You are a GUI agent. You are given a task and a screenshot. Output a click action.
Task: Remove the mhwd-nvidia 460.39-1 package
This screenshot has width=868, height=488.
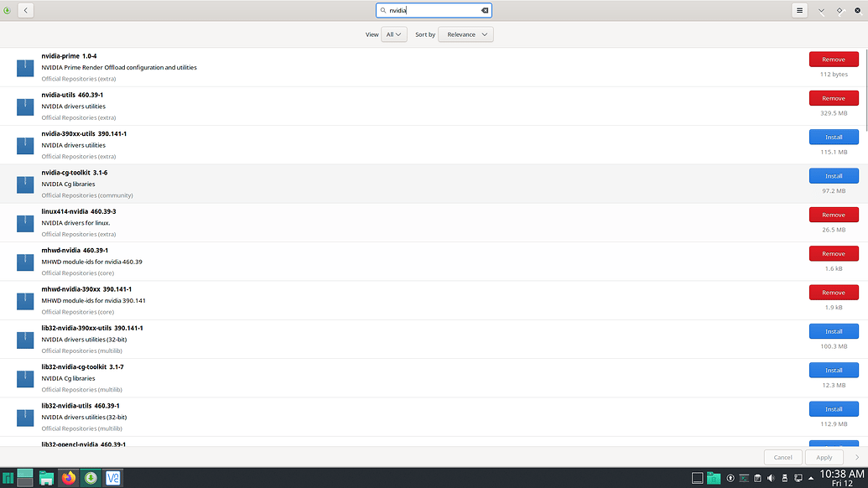point(834,253)
